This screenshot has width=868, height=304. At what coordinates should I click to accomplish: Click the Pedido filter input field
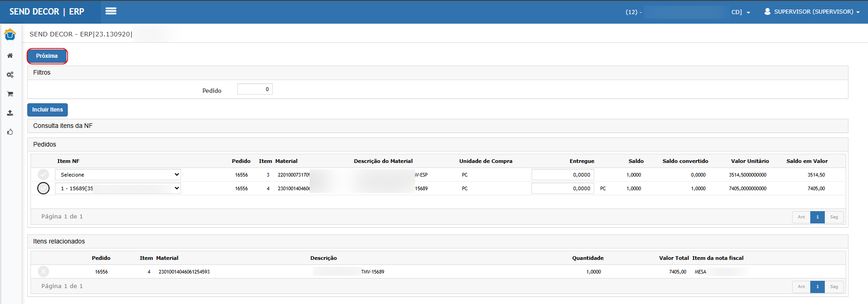pyautogui.click(x=255, y=89)
